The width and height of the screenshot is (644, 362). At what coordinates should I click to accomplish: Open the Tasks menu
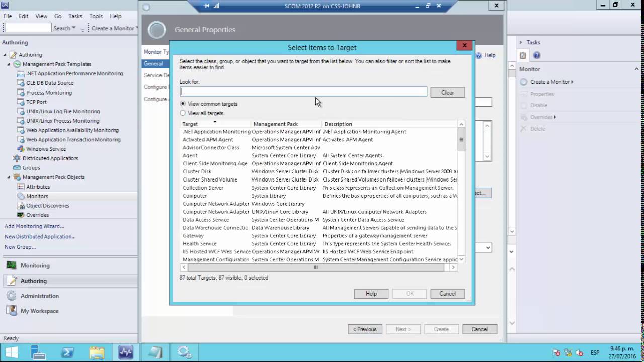[75, 16]
